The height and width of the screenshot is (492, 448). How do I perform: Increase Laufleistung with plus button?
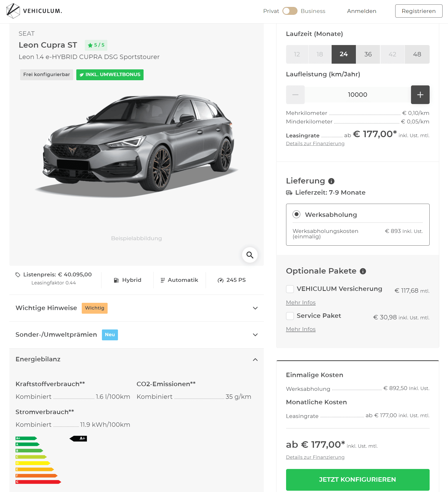(x=420, y=95)
